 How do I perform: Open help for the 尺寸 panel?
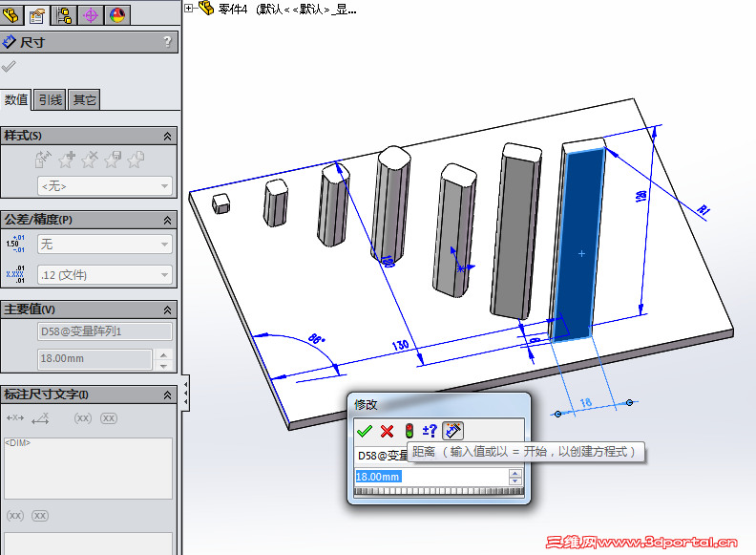pos(167,42)
